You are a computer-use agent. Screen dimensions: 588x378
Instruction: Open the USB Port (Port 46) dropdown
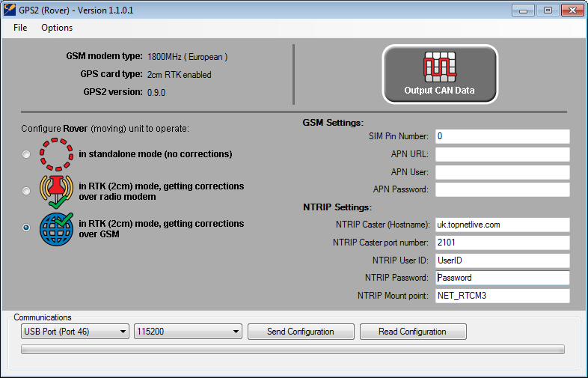pyautogui.click(x=73, y=332)
